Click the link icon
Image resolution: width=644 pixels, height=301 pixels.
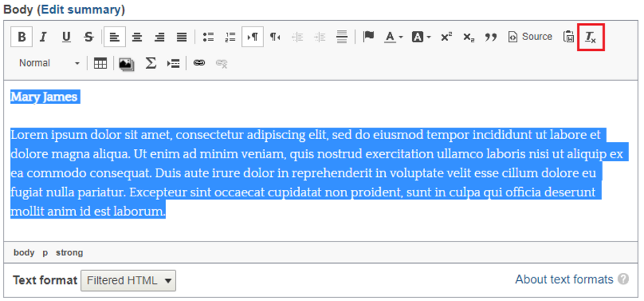click(x=199, y=64)
